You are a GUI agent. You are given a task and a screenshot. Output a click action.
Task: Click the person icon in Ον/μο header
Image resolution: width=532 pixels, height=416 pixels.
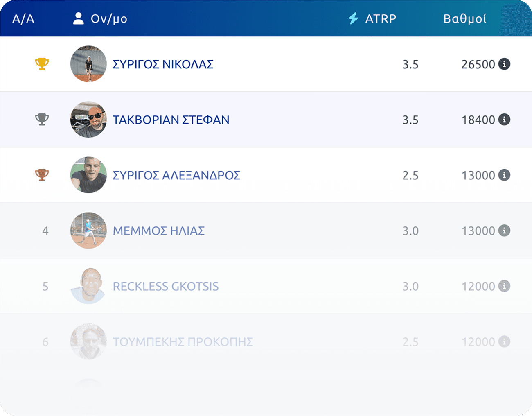pos(78,18)
